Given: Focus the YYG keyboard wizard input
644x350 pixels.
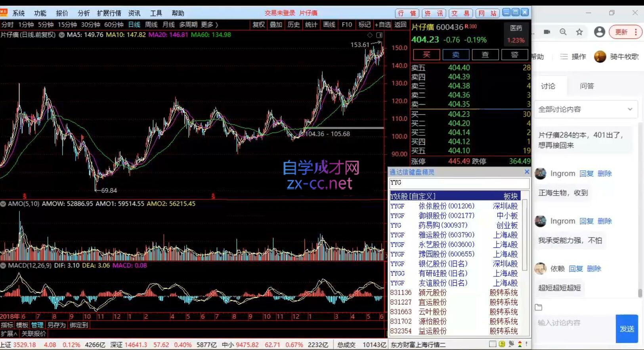Looking at the screenshot, I should coord(459,183).
